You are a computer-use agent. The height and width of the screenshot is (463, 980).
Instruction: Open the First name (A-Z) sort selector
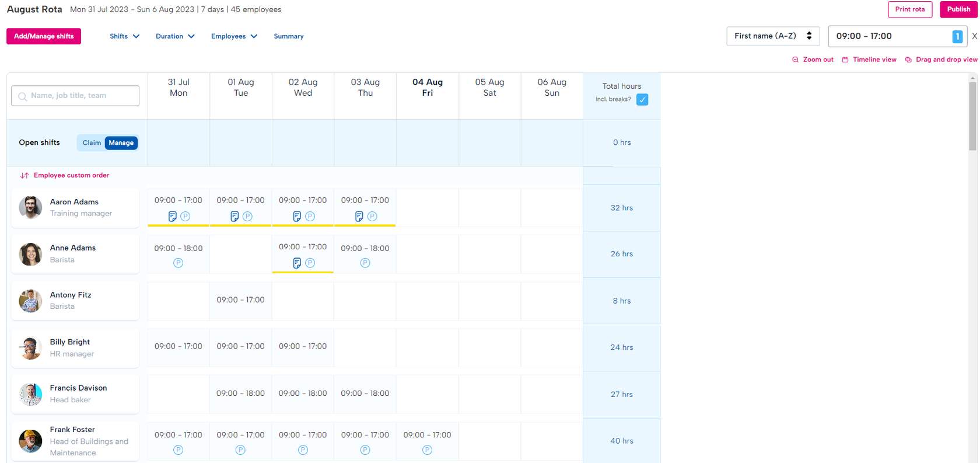tap(773, 36)
